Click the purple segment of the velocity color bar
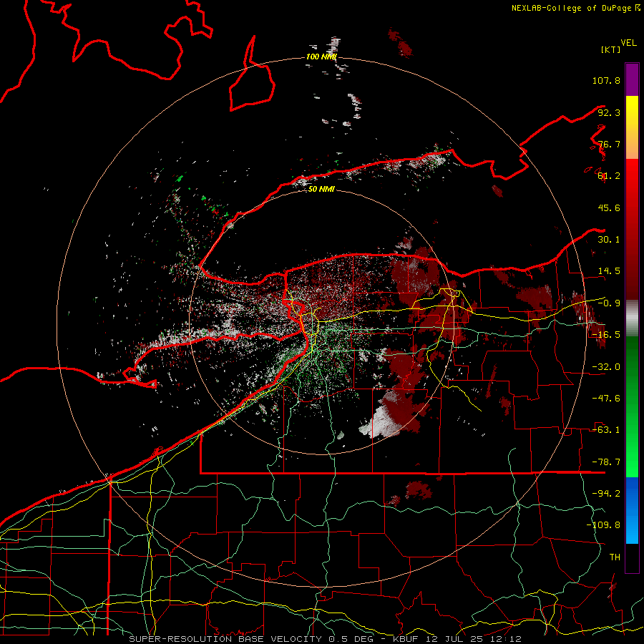 (x=632, y=79)
